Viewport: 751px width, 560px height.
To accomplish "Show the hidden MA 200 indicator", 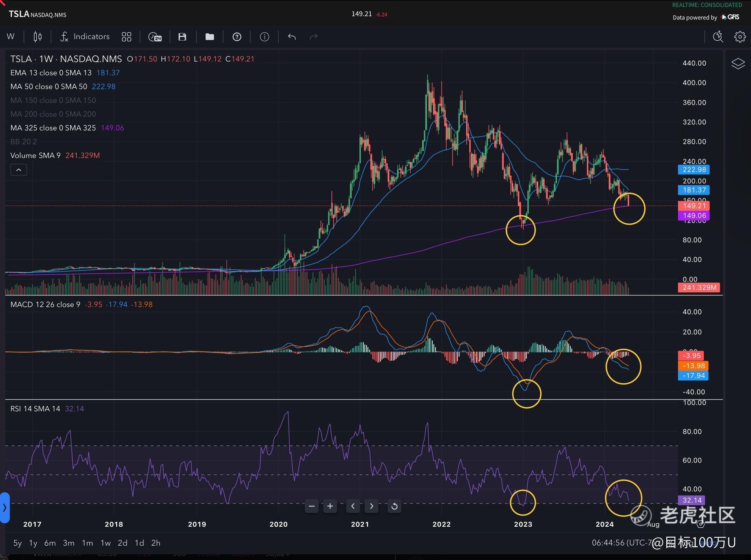I will (53, 114).
